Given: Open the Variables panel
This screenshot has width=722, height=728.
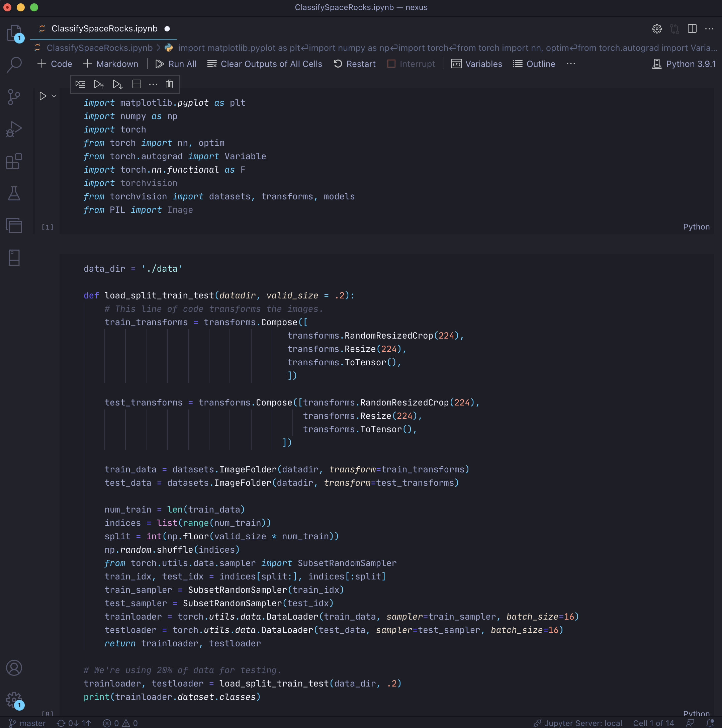Looking at the screenshot, I should (477, 64).
